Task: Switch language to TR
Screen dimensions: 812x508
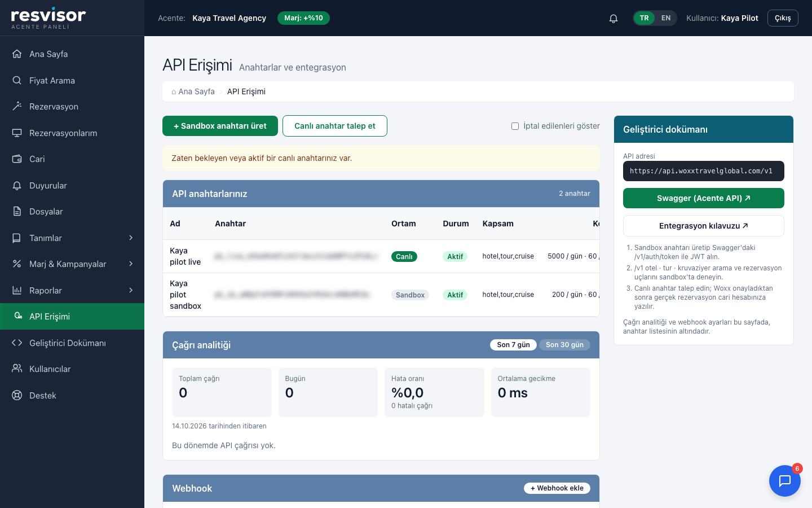Action: pos(644,18)
